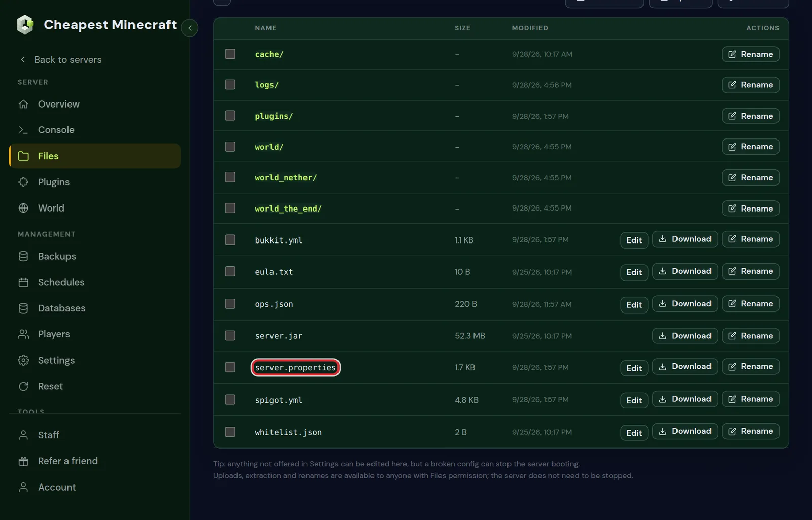Check the box next to server.properties
Image resolution: width=812 pixels, height=520 pixels.
[230, 367]
